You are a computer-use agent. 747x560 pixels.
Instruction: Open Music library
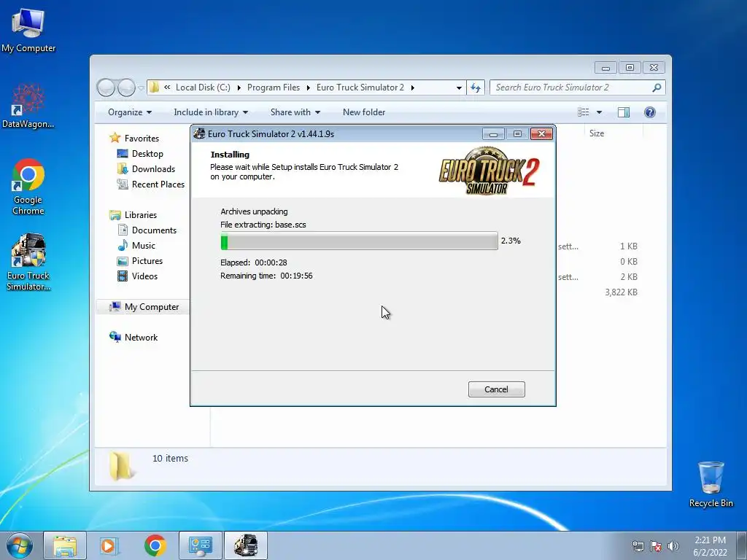pos(144,246)
